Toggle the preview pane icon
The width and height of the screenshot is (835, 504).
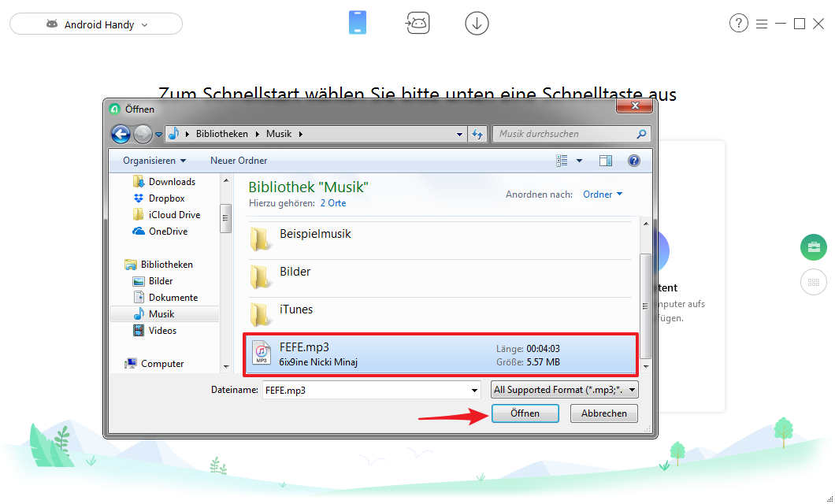[x=606, y=161]
